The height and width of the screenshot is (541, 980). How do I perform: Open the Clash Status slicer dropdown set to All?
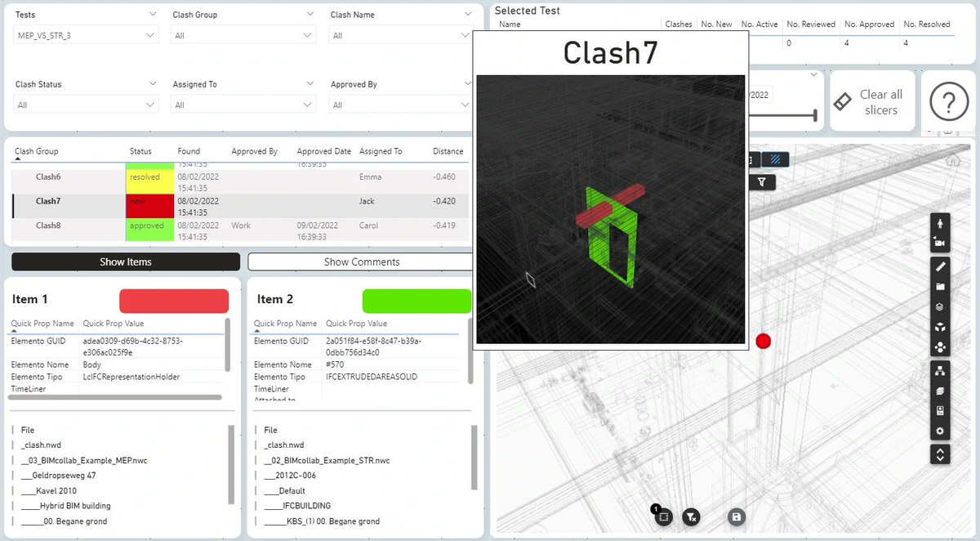click(x=86, y=105)
